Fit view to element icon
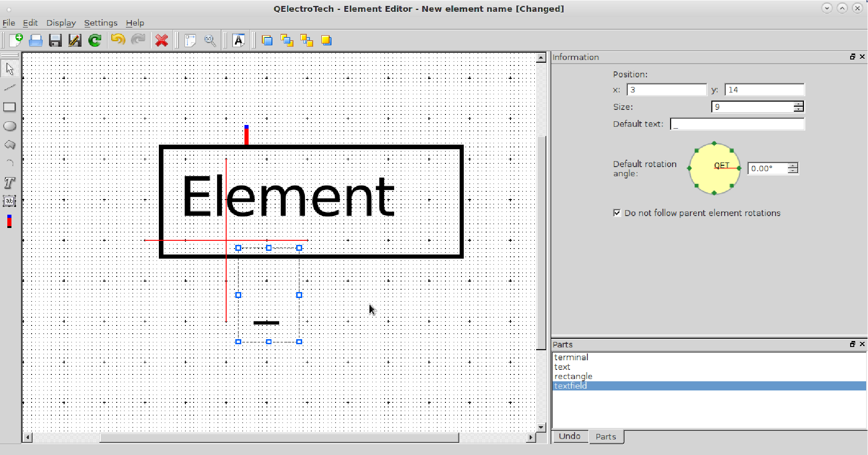Image resolution: width=868 pixels, height=455 pixels. (x=190, y=40)
